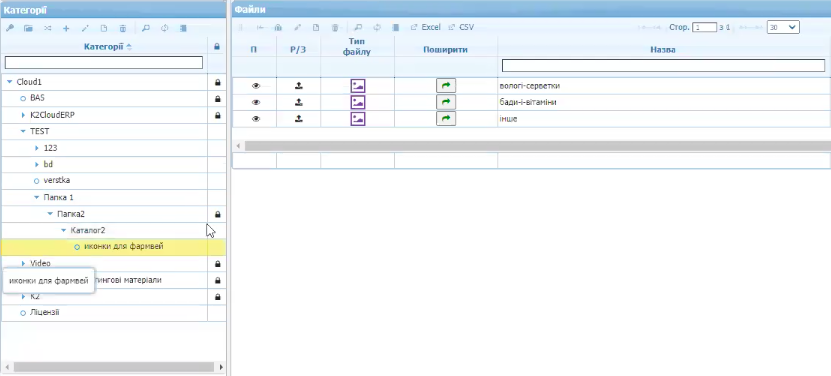This screenshot has height=376, width=831.
Task: Click the pencil edit icon in Категорії toolbar
Action: click(85, 29)
